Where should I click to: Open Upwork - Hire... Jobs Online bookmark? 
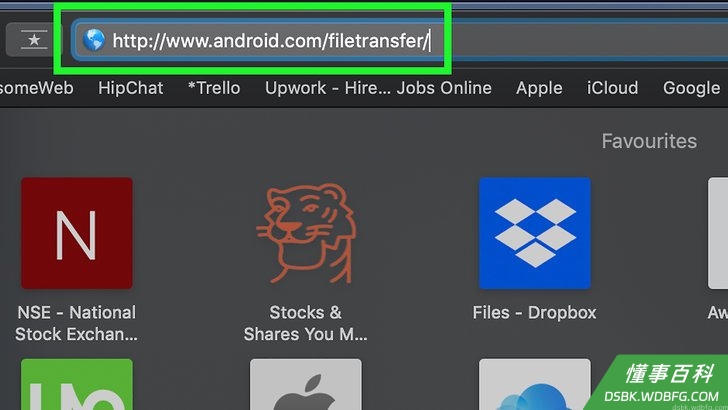[x=378, y=88]
